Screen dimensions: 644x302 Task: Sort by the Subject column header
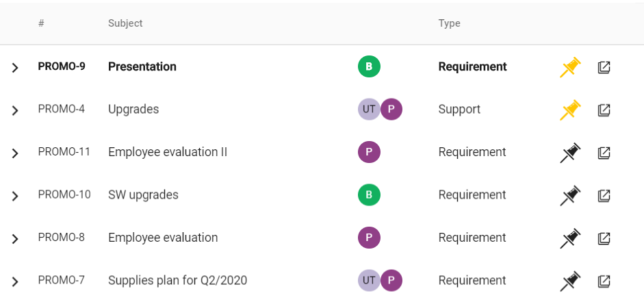click(x=125, y=23)
